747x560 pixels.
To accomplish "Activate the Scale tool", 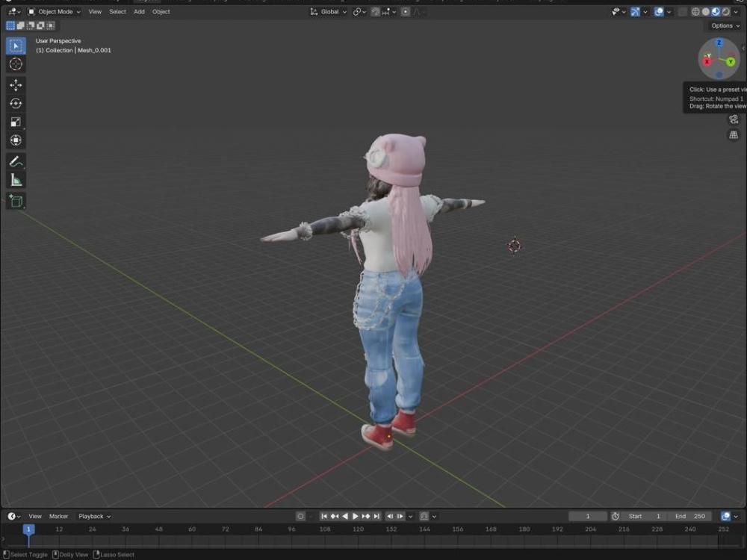I will pyautogui.click(x=16, y=122).
